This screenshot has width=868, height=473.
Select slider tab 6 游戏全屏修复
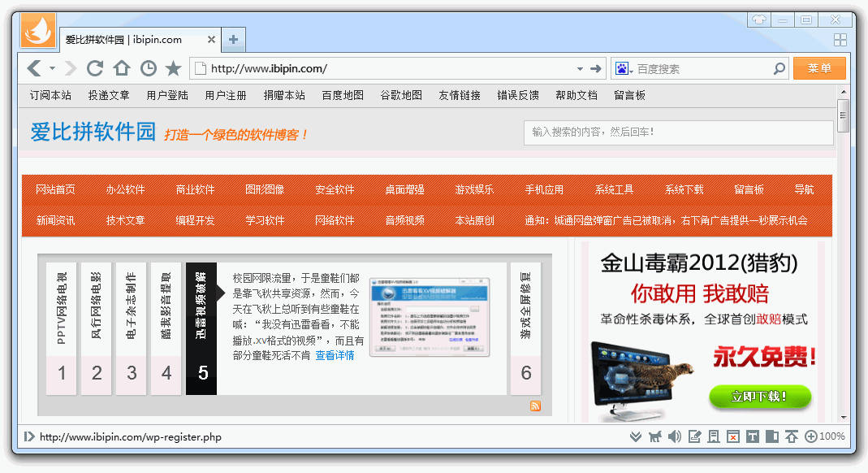click(x=525, y=329)
